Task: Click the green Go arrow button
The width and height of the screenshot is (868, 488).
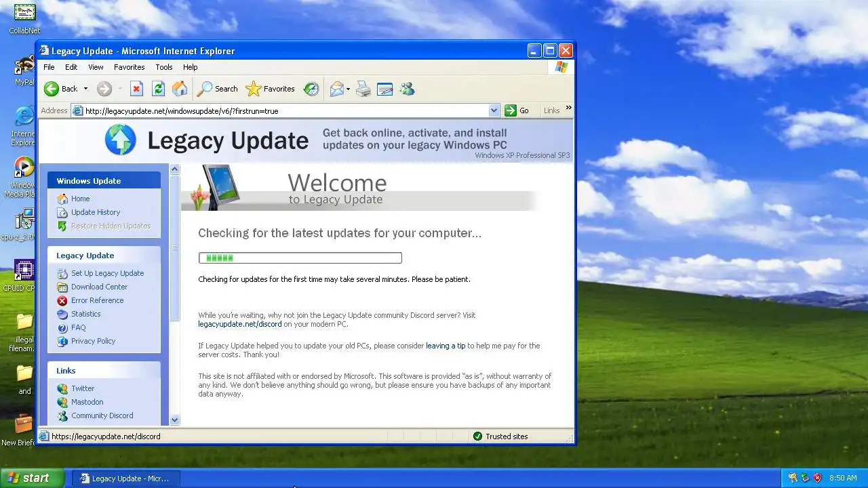Action: tap(511, 110)
